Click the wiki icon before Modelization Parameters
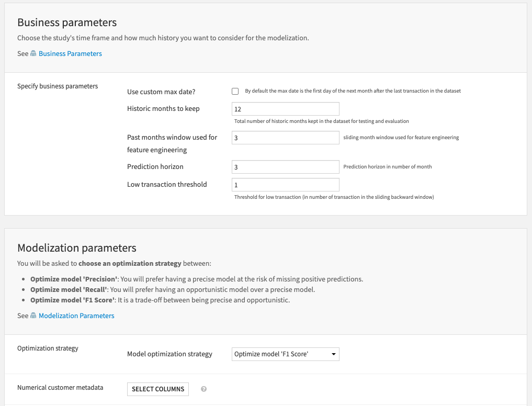Screen dimensions: 532x406 click(x=32, y=315)
